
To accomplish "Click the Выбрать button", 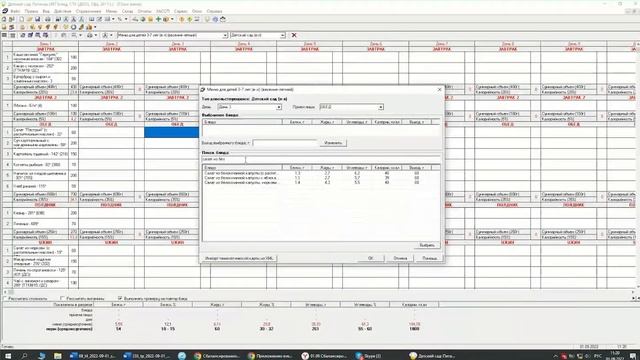I will tap(427, 245).
